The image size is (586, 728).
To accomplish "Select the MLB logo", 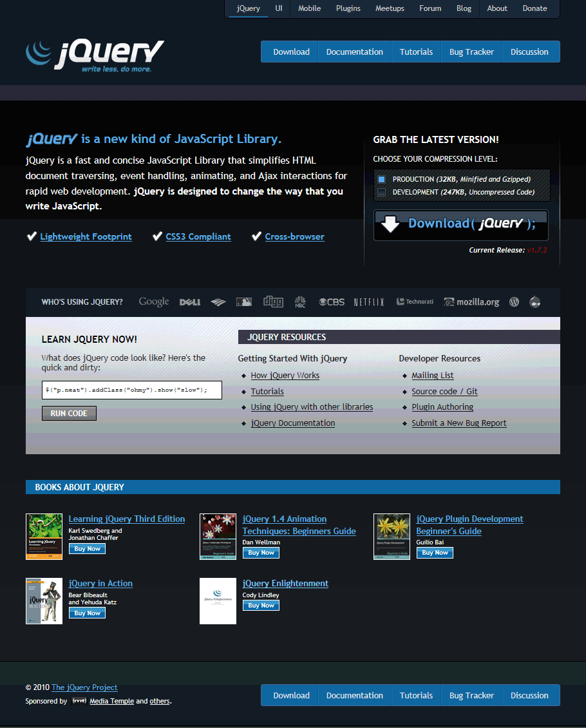I will click(244, 302).
